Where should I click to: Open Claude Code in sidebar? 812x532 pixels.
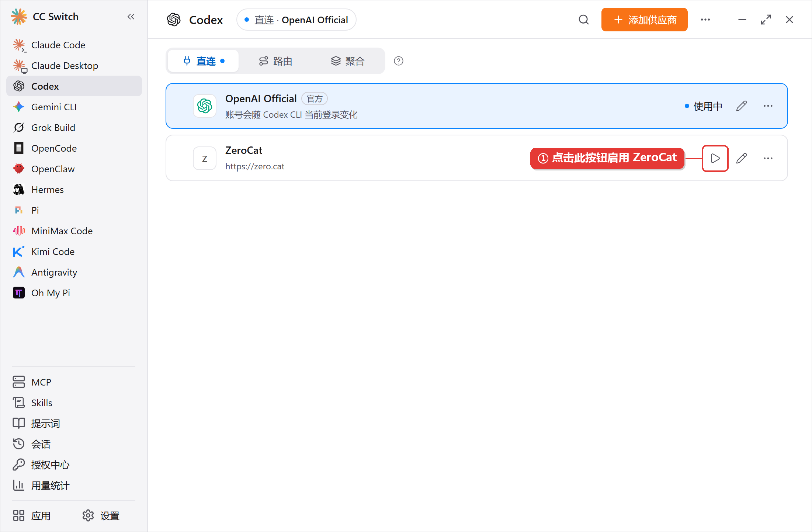coord(74,45)
